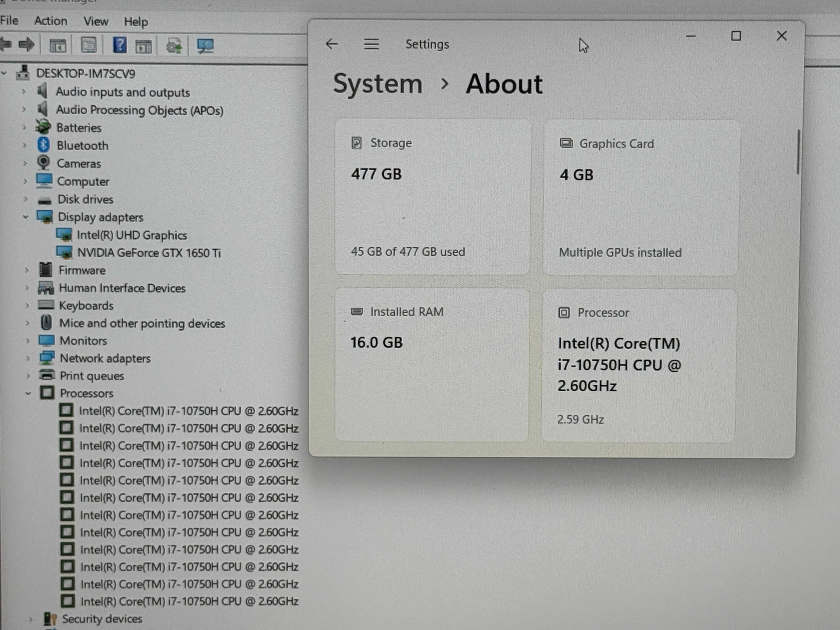Viewport: 840px width, 630px height.
Task: Expand the Batteries category chevron
Action: point(24,127)
